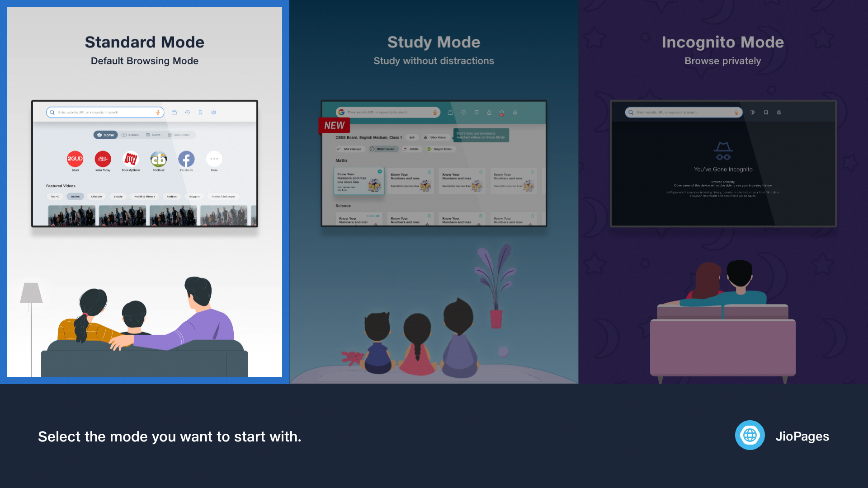
Task: Click the settings gear in Standard preview toolbar
Action: click(213, 113)
